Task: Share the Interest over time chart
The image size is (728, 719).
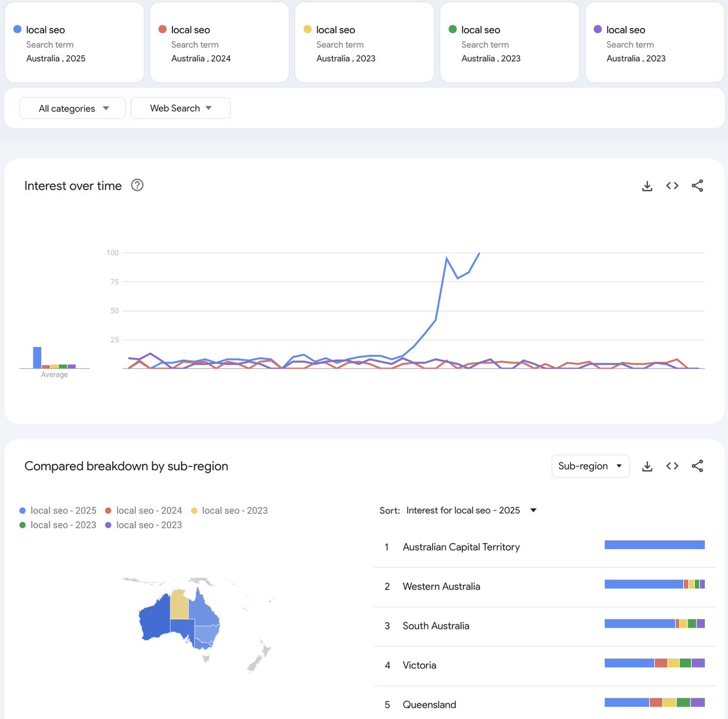Action: tap(698, 186)
